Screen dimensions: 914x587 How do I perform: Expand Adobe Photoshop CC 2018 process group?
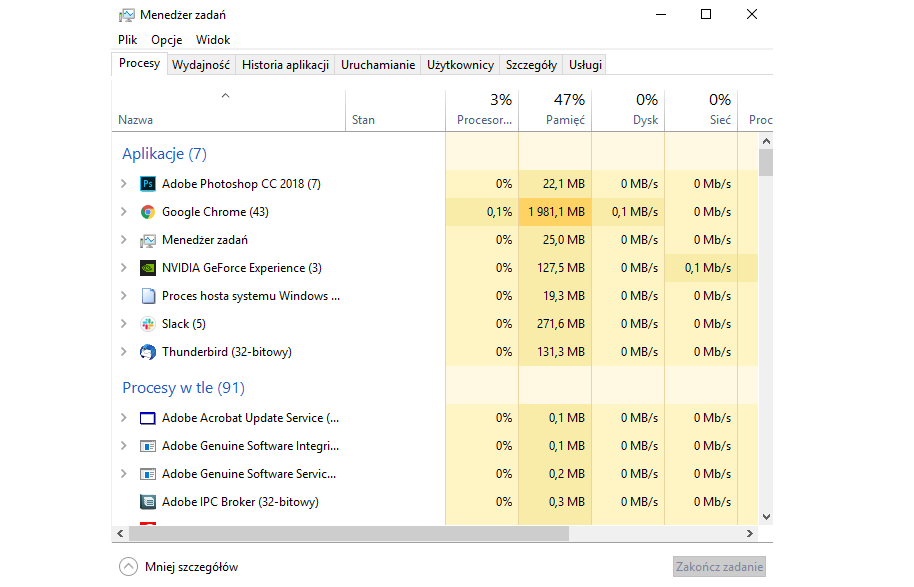tap(124, 184)
